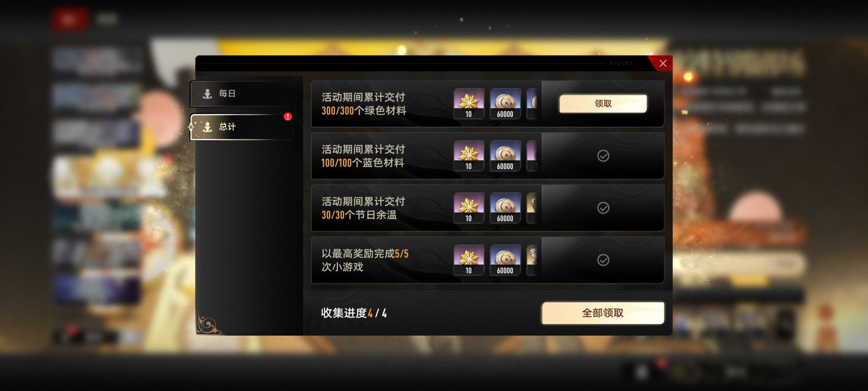
Task: Click golden star reward in blue material row
Action: pos(469,156)
